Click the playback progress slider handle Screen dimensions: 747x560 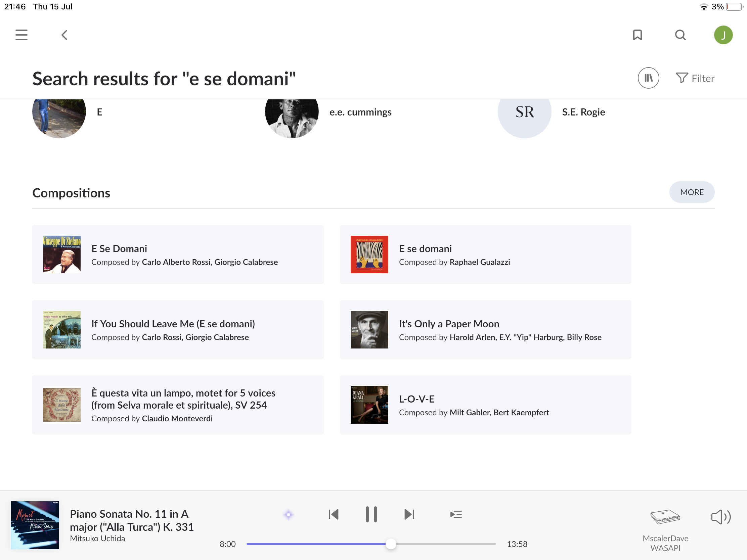pos(391,544)
